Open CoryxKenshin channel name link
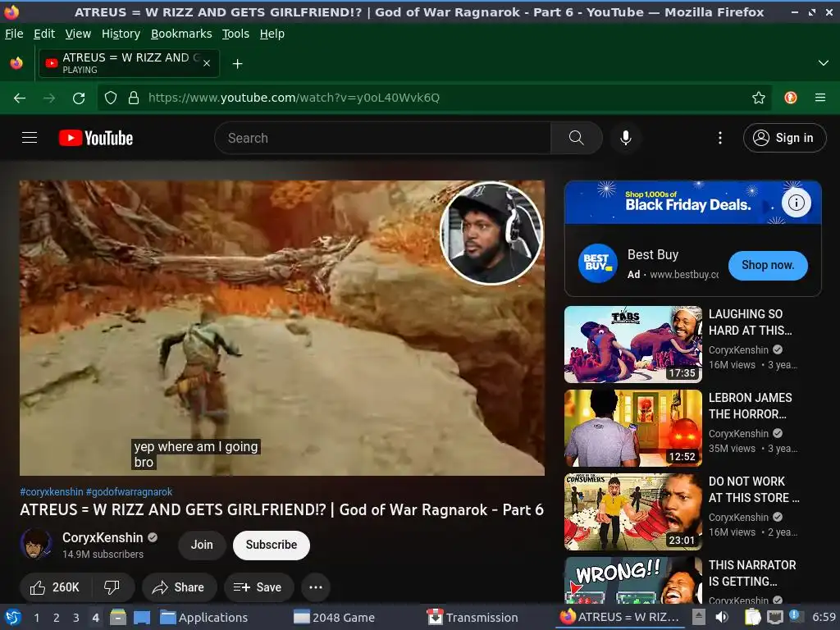 click(103, 537)
